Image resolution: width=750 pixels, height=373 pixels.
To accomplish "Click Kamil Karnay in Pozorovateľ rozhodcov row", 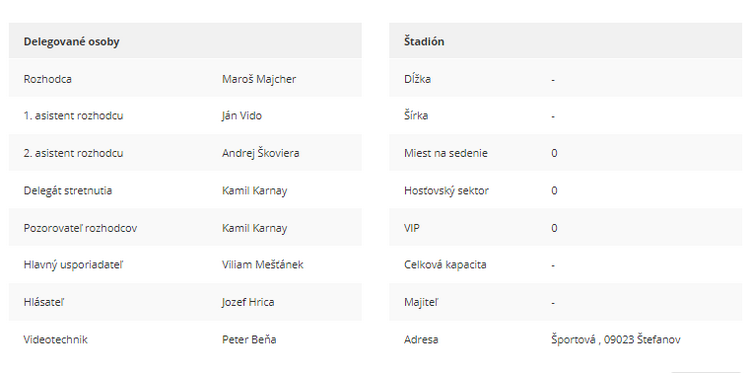I will [254, 228].
